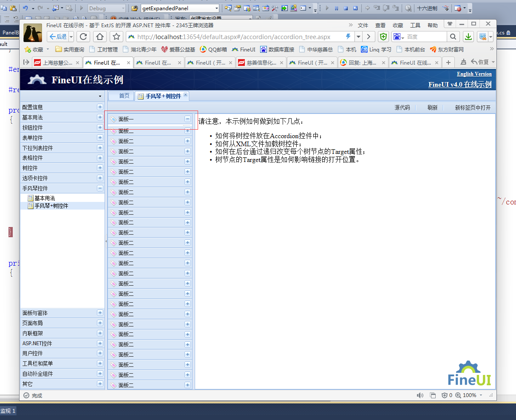516x420 pixels.
Task: Bookmark this page with the star icon
Action: click(x=116, y=37)
